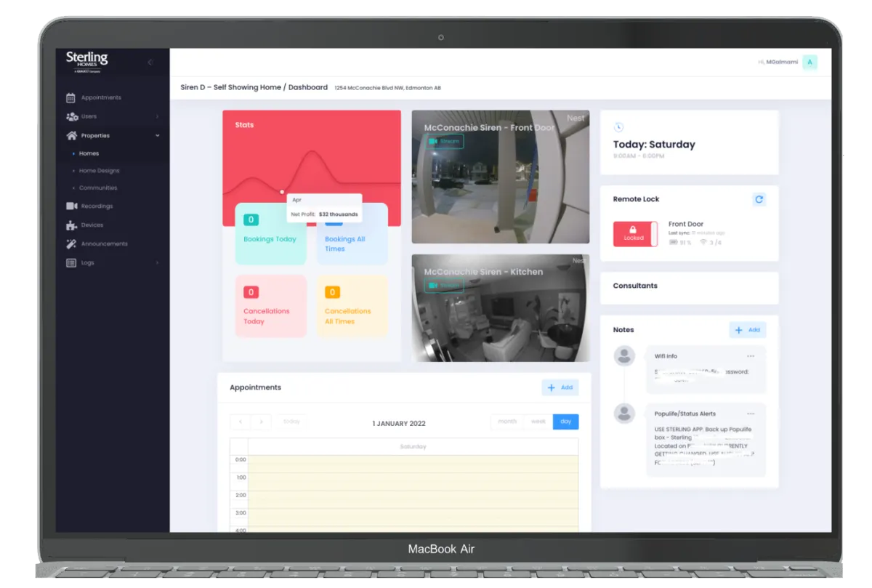Click the Properties house icon in sidebar
This screenshot has height=588, width=872.
(x=71, y=135)
